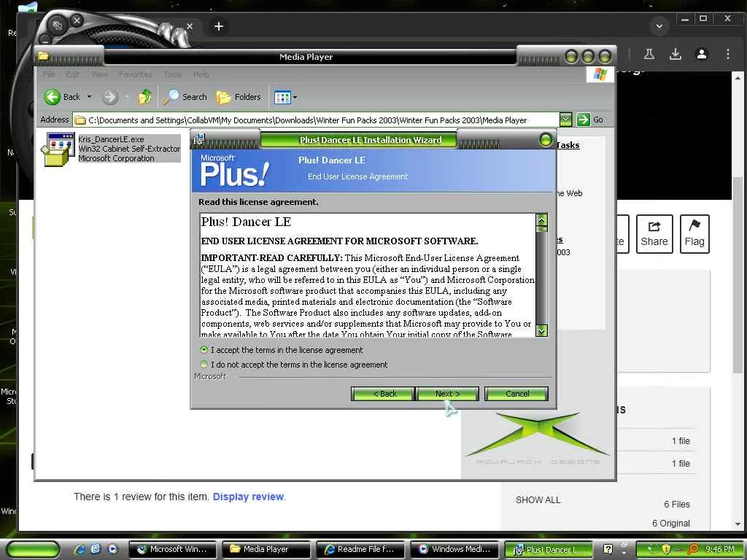Cancel the Plus! Dancer LE installation
The width and height of the screenshot is (747, 560).
pos(516,394)
